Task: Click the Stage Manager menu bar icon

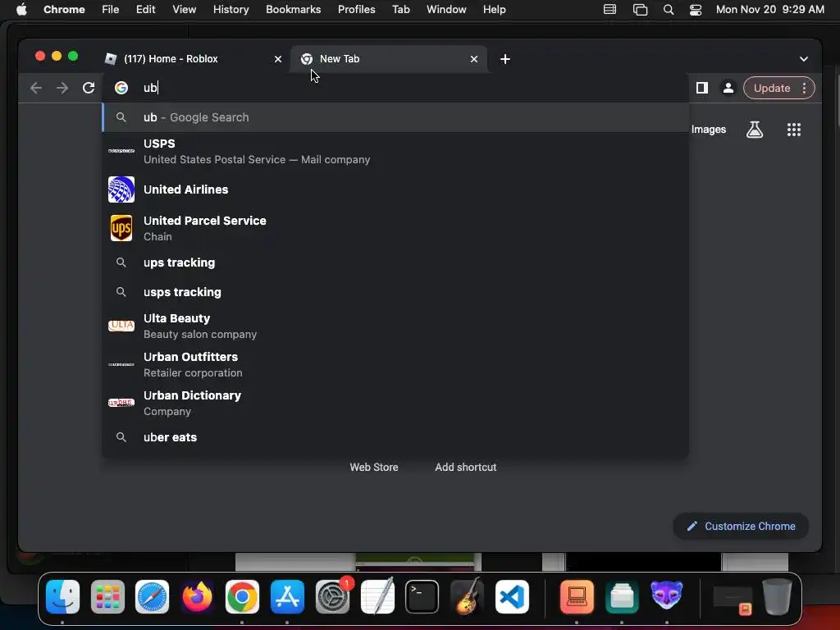Action: [640, 10]
